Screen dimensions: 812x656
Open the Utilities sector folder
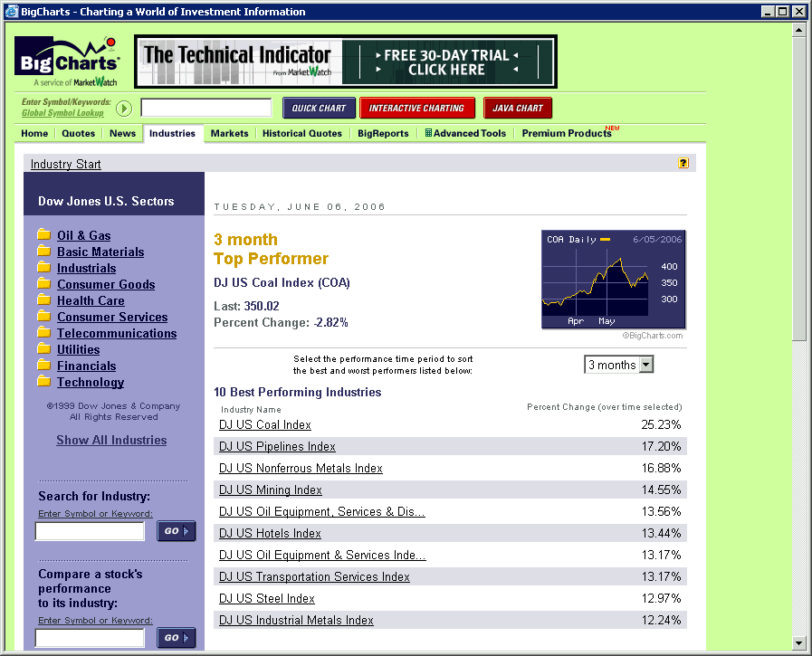(78, 349)
